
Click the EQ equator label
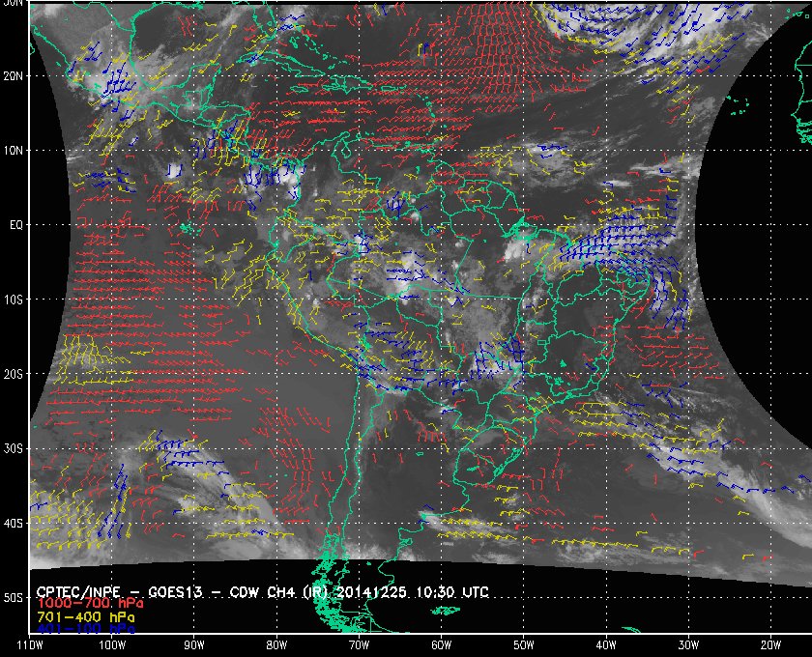point(16,225)
